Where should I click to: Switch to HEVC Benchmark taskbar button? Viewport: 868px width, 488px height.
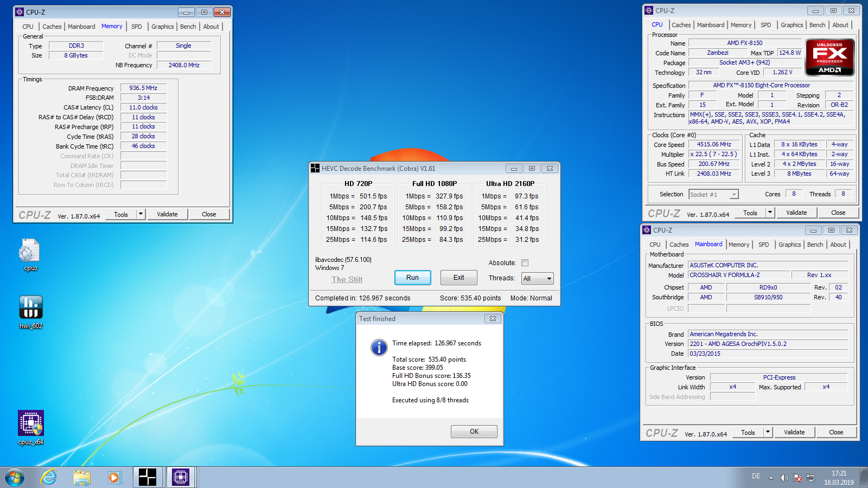[147, 477]
